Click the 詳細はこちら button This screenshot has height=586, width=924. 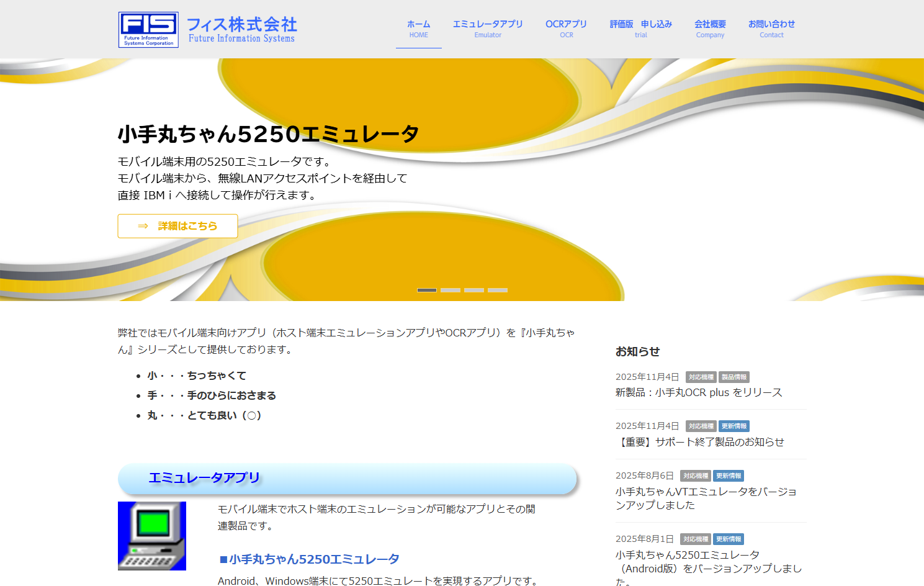click(x=177, y=226)
